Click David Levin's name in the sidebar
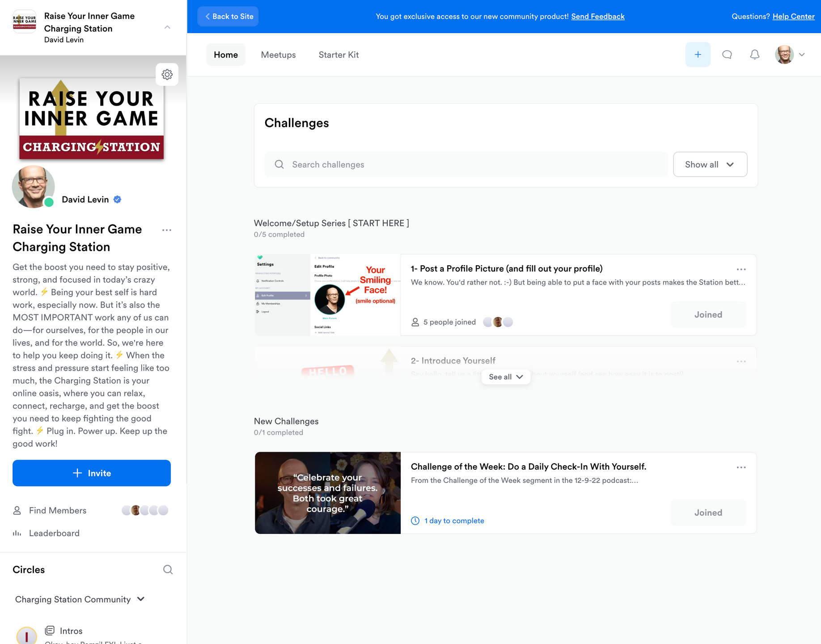Image resolution: width=821 pixels, height=644 pixels. coord(85,199)
